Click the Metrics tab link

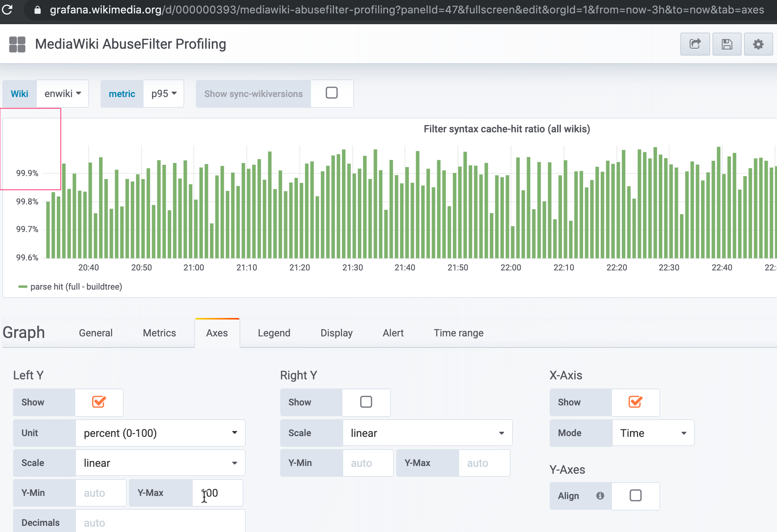point(159,333)
